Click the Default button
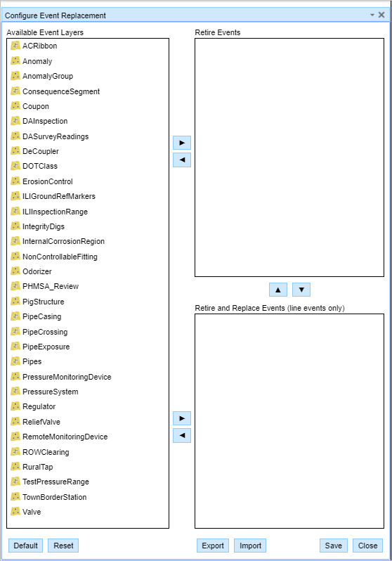The width and height of the screenshot is (392, 561). (x=26, y=546)
